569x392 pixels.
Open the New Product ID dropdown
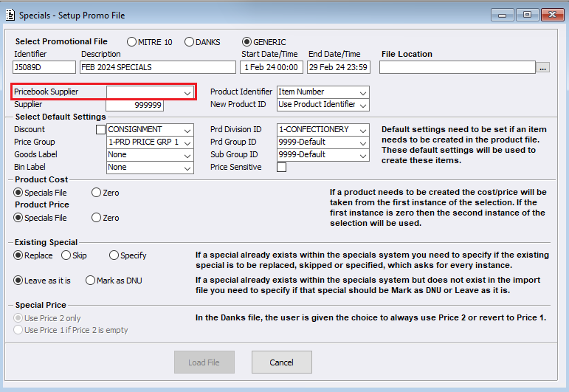323,105
